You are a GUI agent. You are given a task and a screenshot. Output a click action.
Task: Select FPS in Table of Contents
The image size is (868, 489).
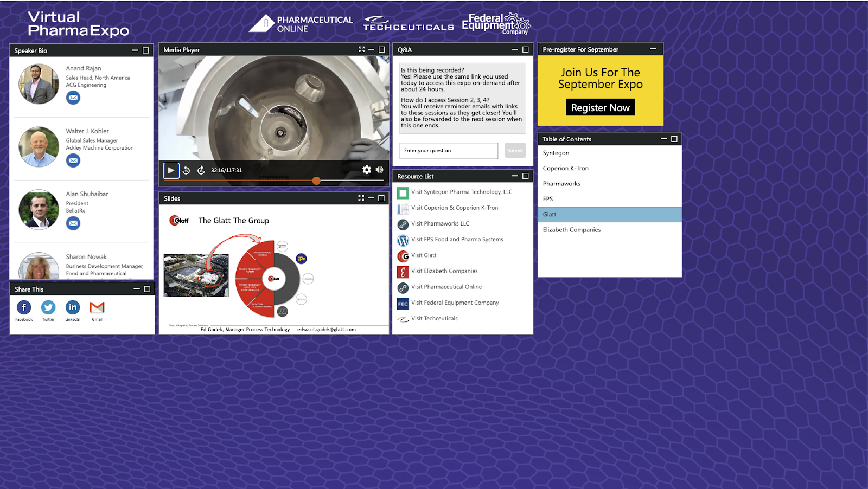point(610,199)
